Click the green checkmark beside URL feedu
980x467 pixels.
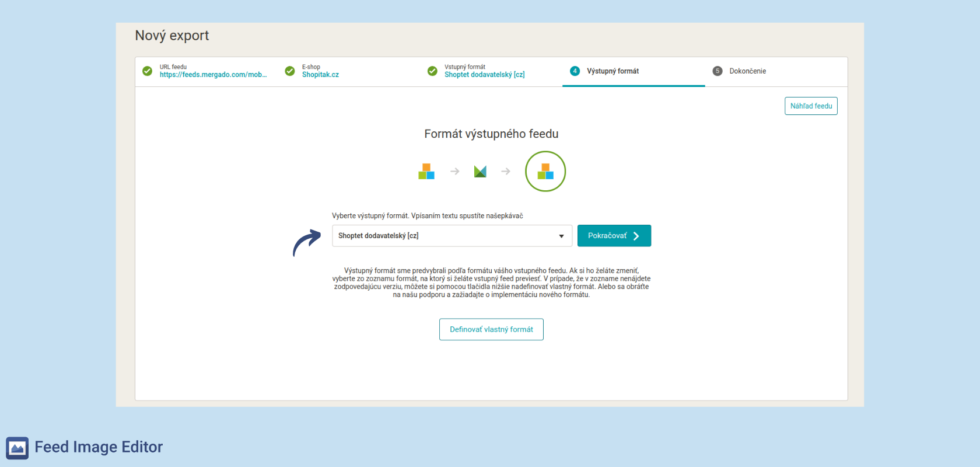click(148, 71)
